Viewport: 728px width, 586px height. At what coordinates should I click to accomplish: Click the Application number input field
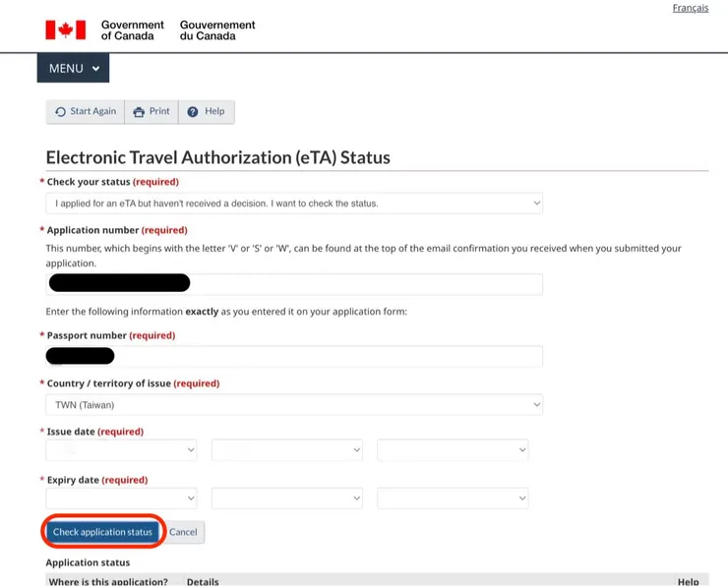coord(294,284)
